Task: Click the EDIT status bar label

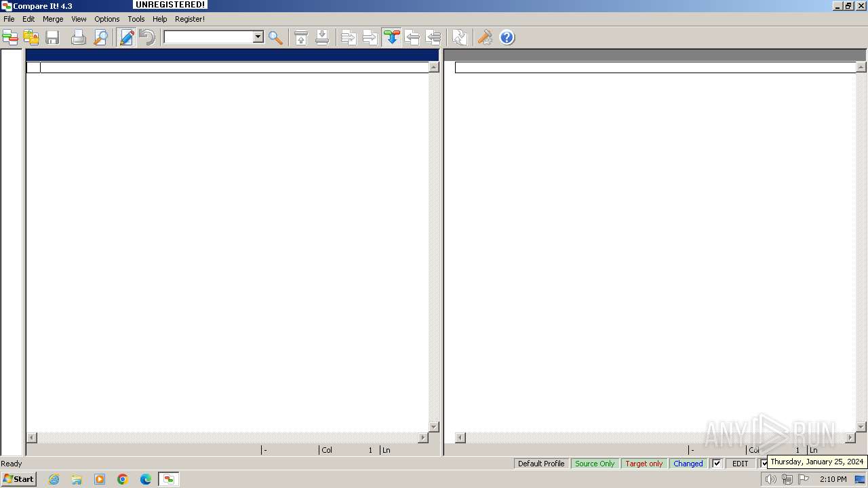Action: (x=741, y=464)
